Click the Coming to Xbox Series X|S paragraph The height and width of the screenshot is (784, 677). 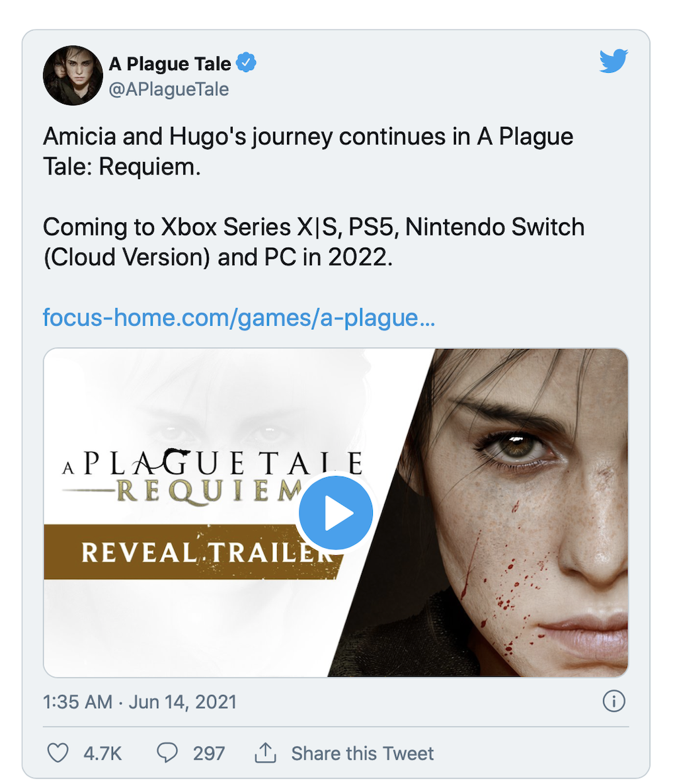point(313,242)
